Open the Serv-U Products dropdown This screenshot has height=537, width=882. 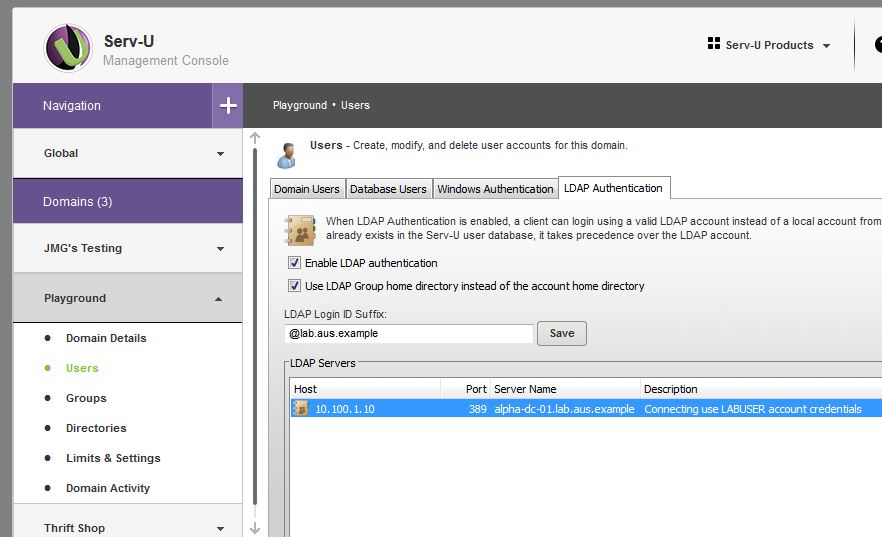769,45
